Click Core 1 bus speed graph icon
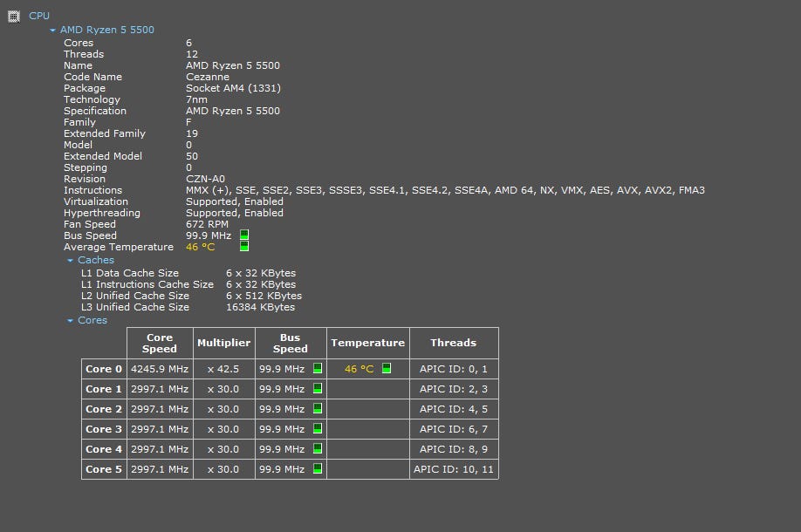Image resolution: width=801 pixels, height=532 pixels. click(318, 389)
